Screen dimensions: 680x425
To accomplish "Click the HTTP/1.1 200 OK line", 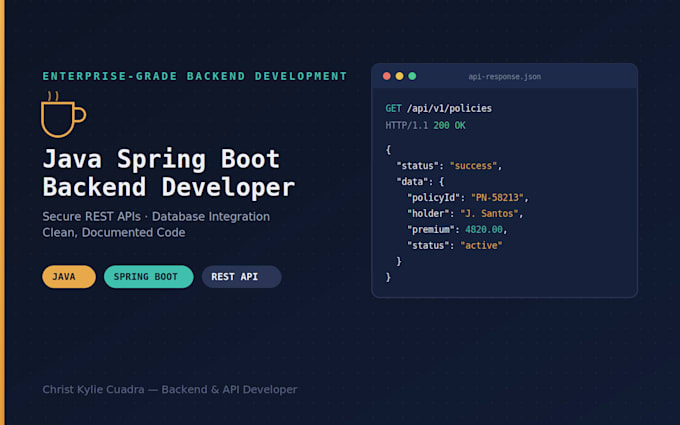I will (x=425, y=125).
